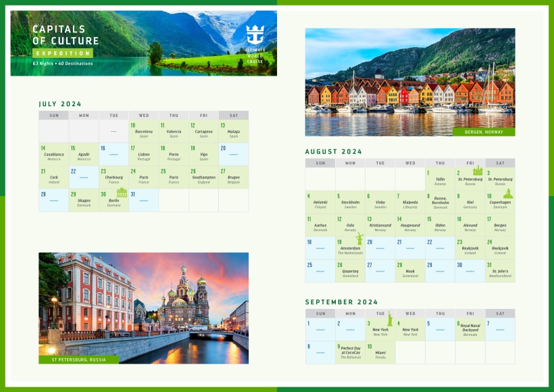Click the wave icon on July 28
Screen dimensions: 554x392
click(x=53, y=201)
